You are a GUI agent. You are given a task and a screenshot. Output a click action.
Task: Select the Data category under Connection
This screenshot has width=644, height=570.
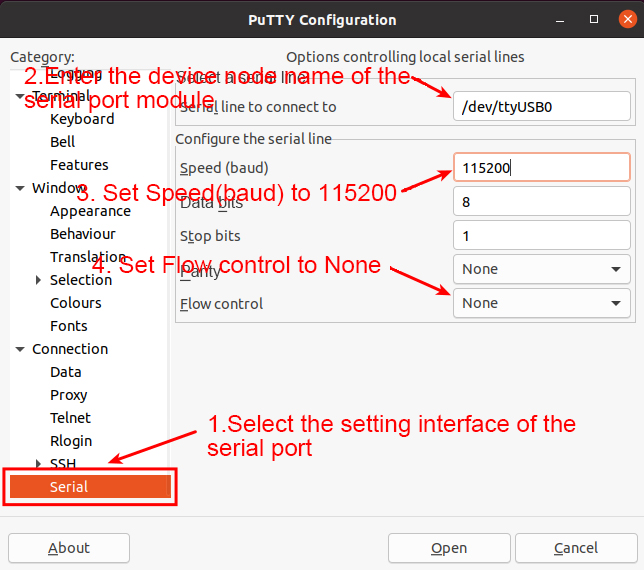(x=66, y=372)
